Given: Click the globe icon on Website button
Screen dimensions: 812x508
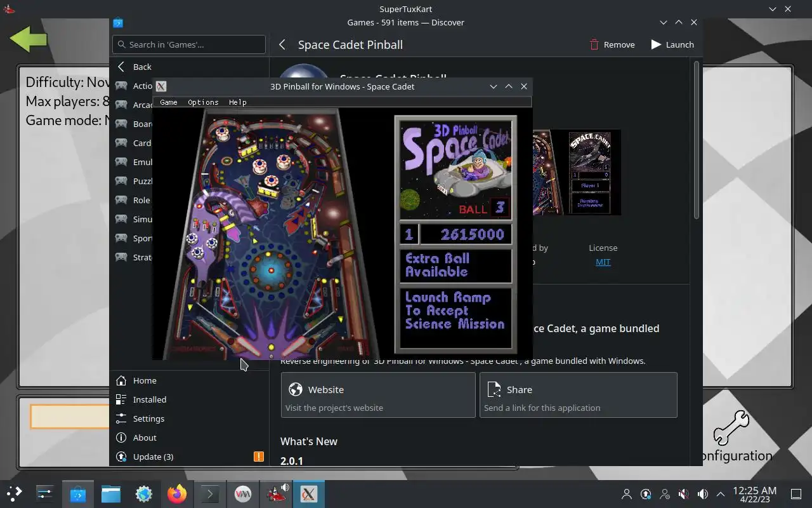Looking at the screenshot, I should click(295, 389).
